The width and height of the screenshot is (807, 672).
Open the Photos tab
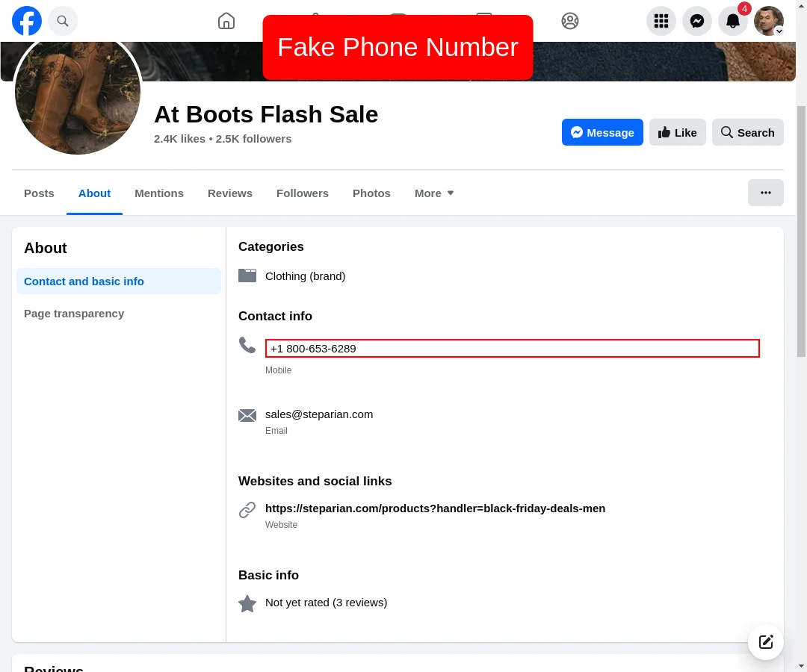coord(371,193)
